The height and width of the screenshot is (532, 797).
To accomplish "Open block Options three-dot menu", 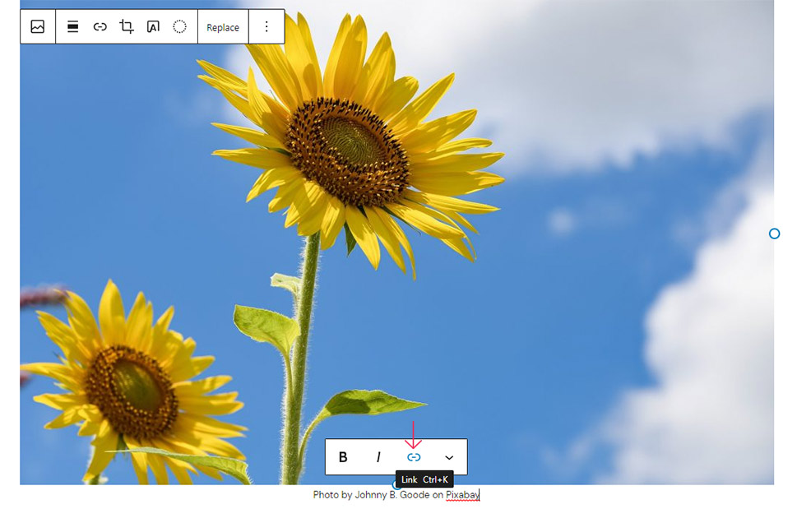I will pos(266,26).
